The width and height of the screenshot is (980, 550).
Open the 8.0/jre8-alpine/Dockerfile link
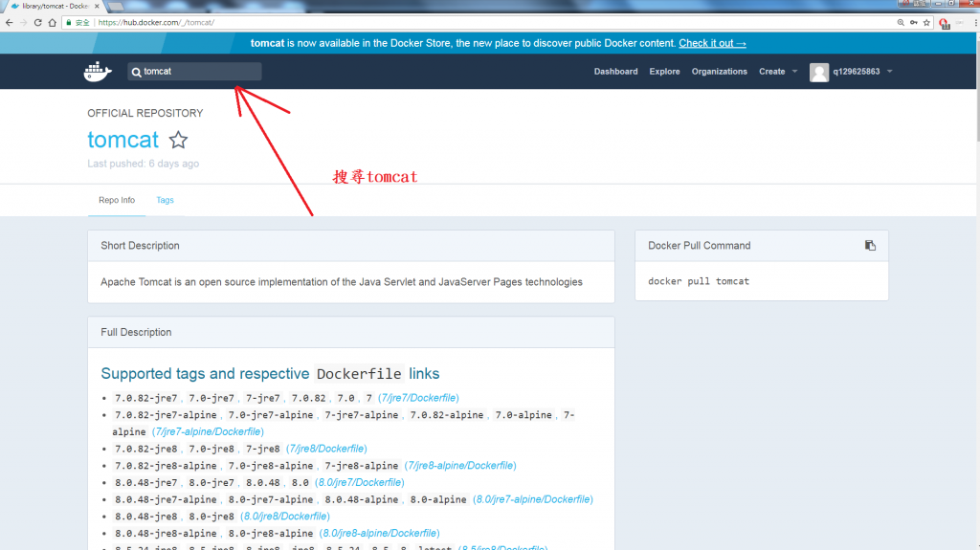(x=379, y=533)
